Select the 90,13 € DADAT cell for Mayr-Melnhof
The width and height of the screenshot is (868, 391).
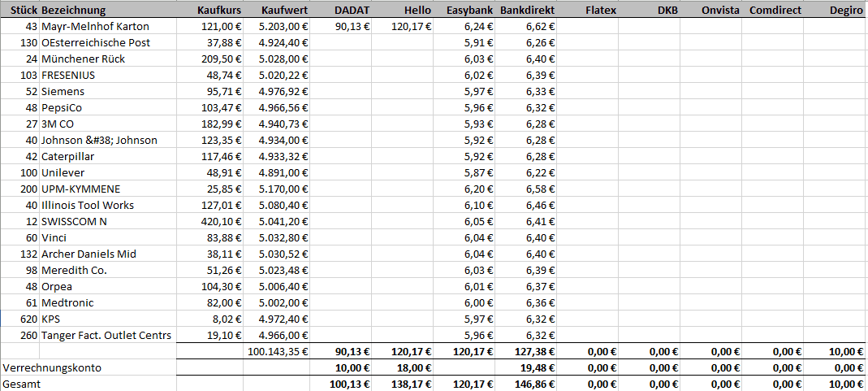point(340,27)
